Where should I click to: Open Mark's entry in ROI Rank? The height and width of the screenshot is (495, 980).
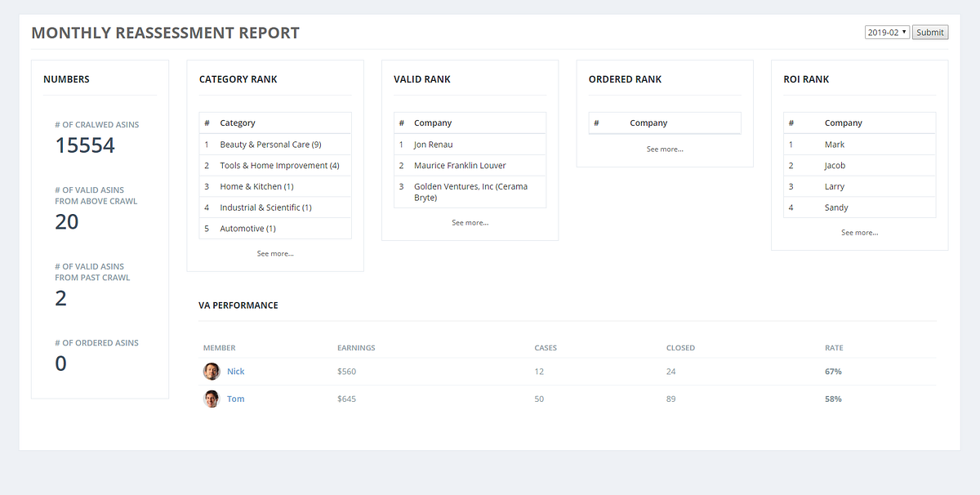click(x=835, y=144)
